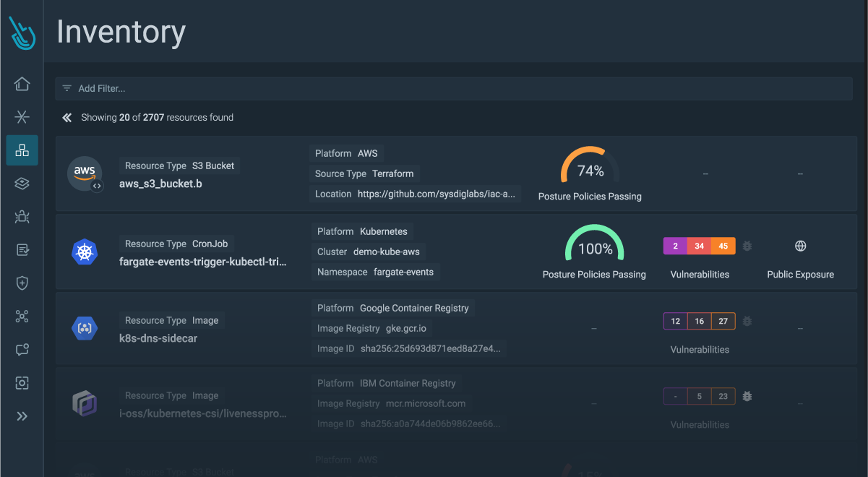Click medium count 27 for k8s-dns-sidecar
Viewport: 868px width, 477px height.
pyautogui.click(x=723, y=321)
